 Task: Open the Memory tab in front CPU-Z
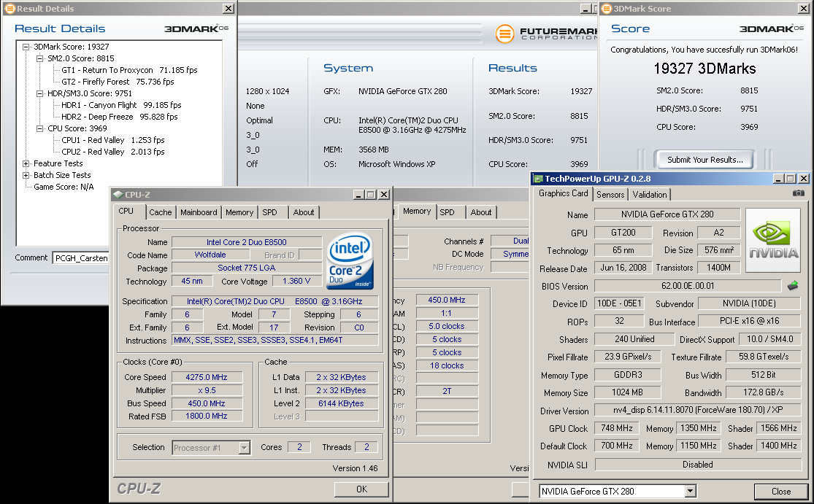pyautogui.click(x=239, y=212)
